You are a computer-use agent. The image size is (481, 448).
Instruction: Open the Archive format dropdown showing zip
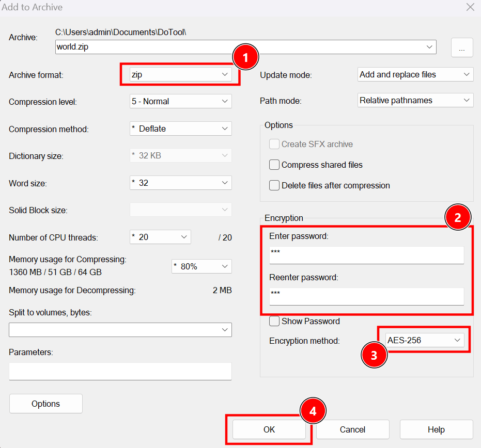[x=180, y=74]
